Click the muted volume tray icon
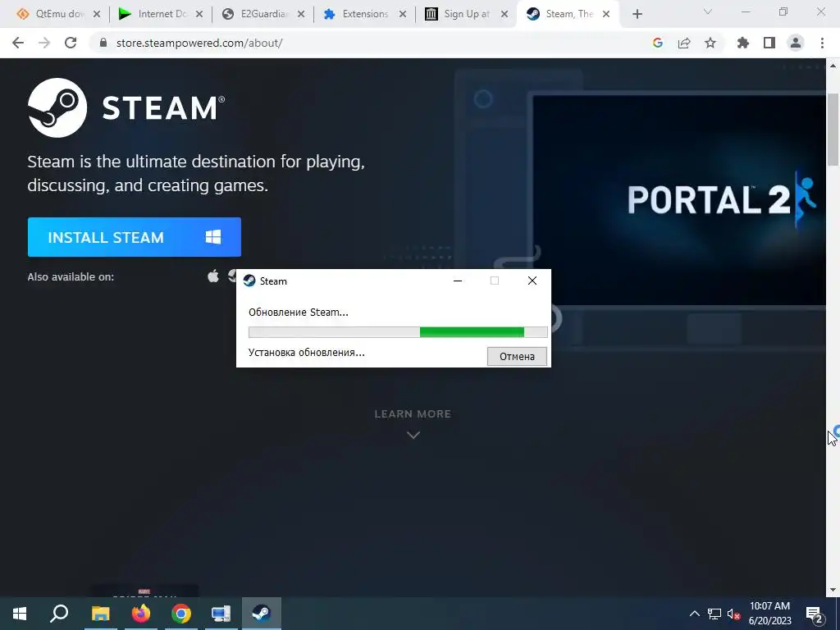Image resolution: width=840 pixels, height=630 pixels. pyautogui.click(x=734, y=614)
